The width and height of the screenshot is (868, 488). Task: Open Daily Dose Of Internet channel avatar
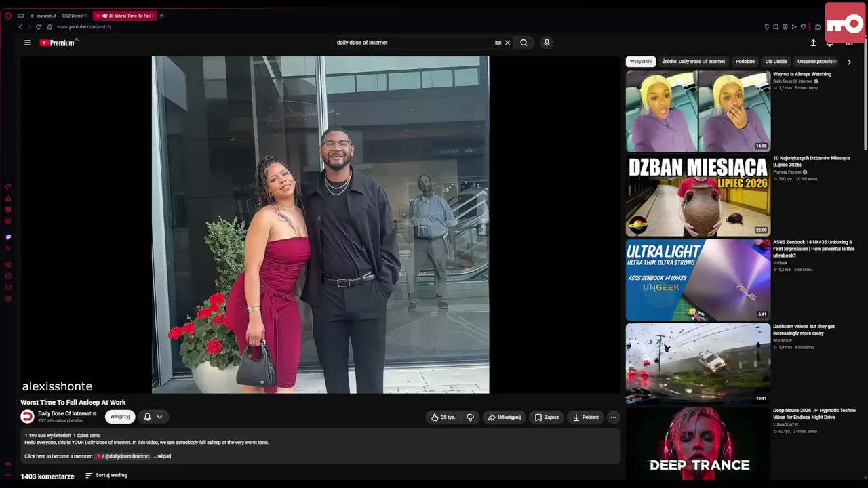(27, 417)
